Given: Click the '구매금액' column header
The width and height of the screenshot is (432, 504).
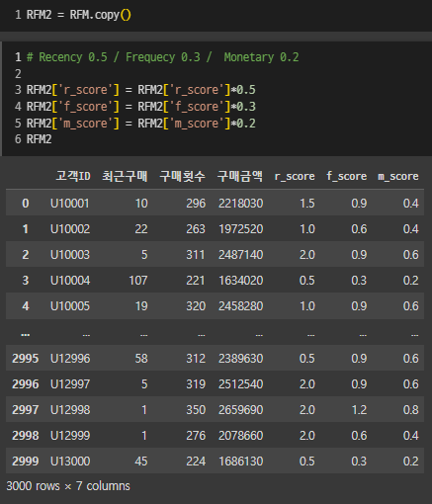Looking at the screenshot, I should [240, 176].
